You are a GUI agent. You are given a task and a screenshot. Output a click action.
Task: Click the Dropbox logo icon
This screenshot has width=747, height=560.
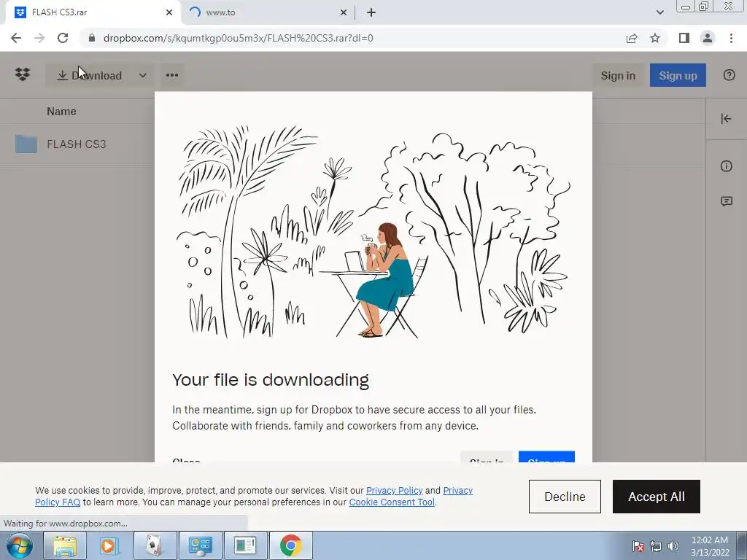click(23, 75)
